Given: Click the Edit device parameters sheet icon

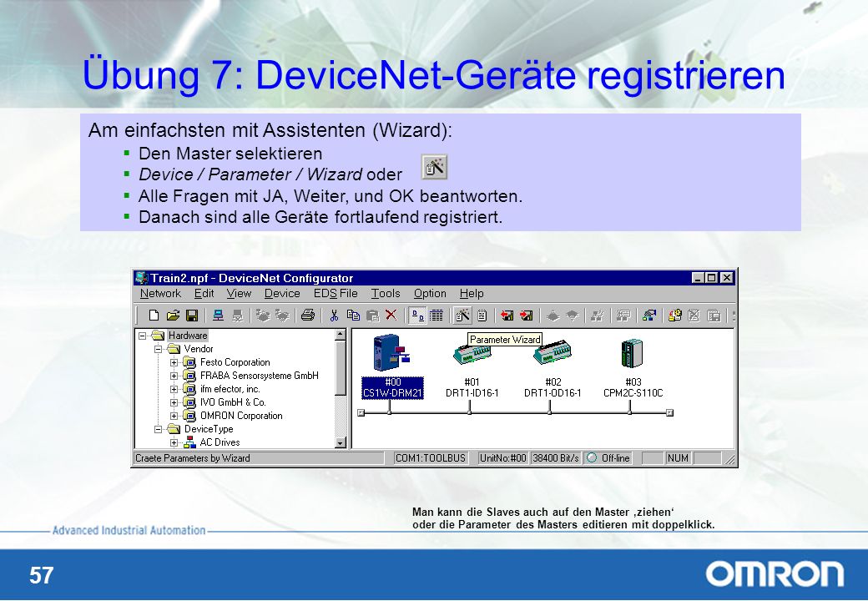Looking at the screenshot, I should tap(482, 316).
